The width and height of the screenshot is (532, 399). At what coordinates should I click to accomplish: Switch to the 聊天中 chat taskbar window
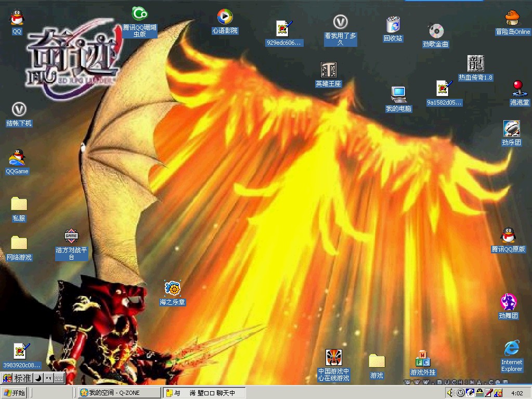click(204, 393)
